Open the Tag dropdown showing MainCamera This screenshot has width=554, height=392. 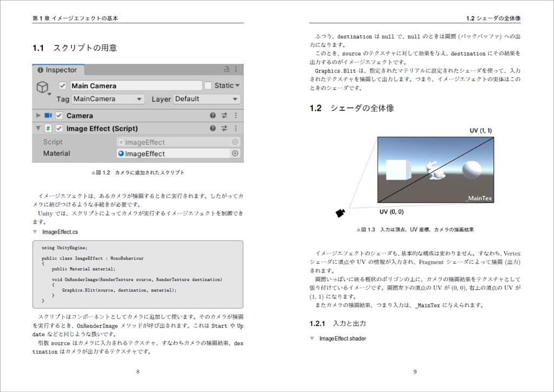107,98
